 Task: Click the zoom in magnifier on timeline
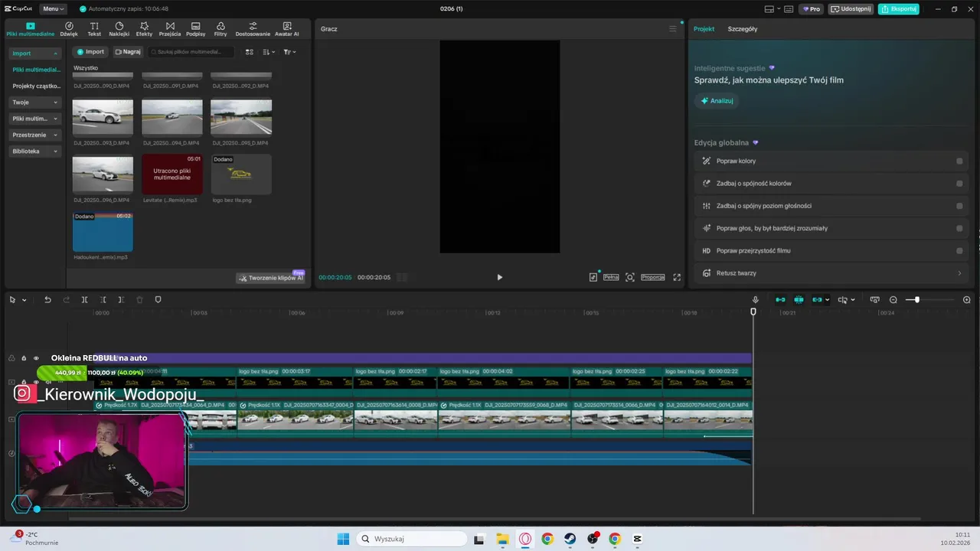pos(966,300)
